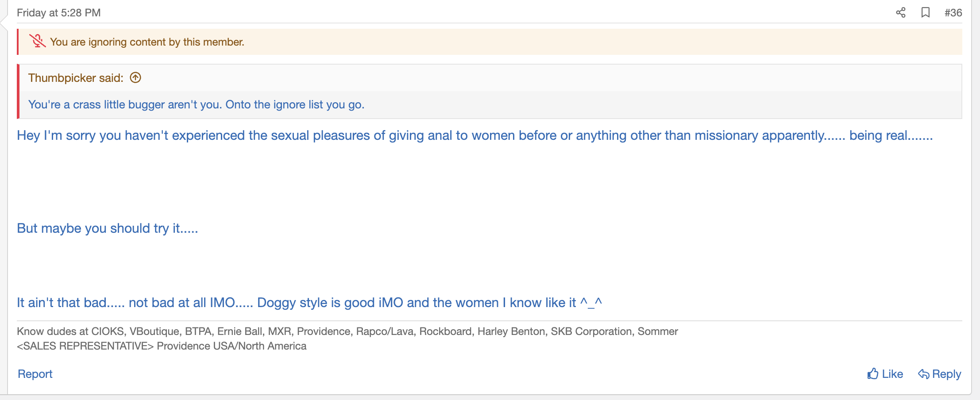Click the crossed-out microphone ignore icon

coord(38,41)
